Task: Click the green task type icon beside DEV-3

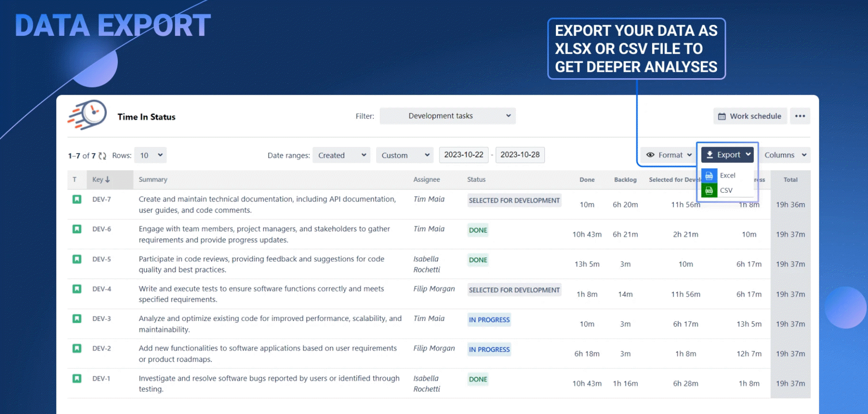Action: pyautogui.click(x=77, y=318)
